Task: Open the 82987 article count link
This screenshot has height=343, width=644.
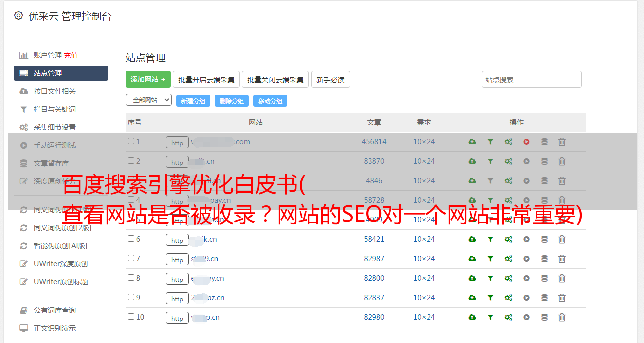Action: click(x=374, y=259)
